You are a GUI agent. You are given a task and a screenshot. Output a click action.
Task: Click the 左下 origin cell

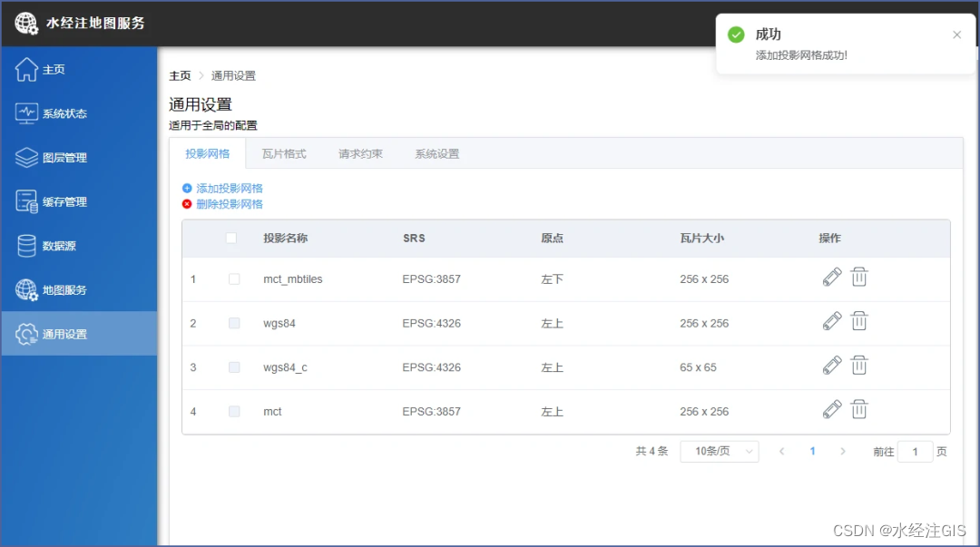pyautogui.click(x=552, y=278)
